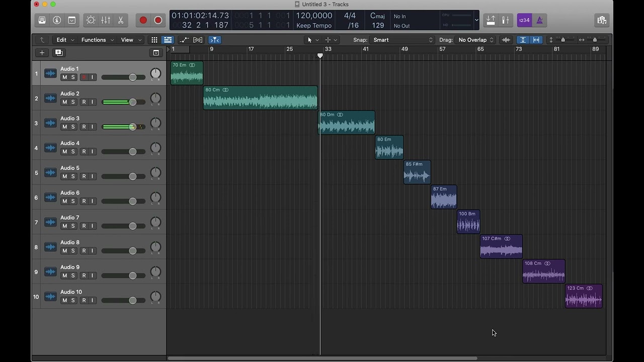This screenshot has width=644, height=362.
Task: Switch to list view icon
Action: (x=168, y=40)
